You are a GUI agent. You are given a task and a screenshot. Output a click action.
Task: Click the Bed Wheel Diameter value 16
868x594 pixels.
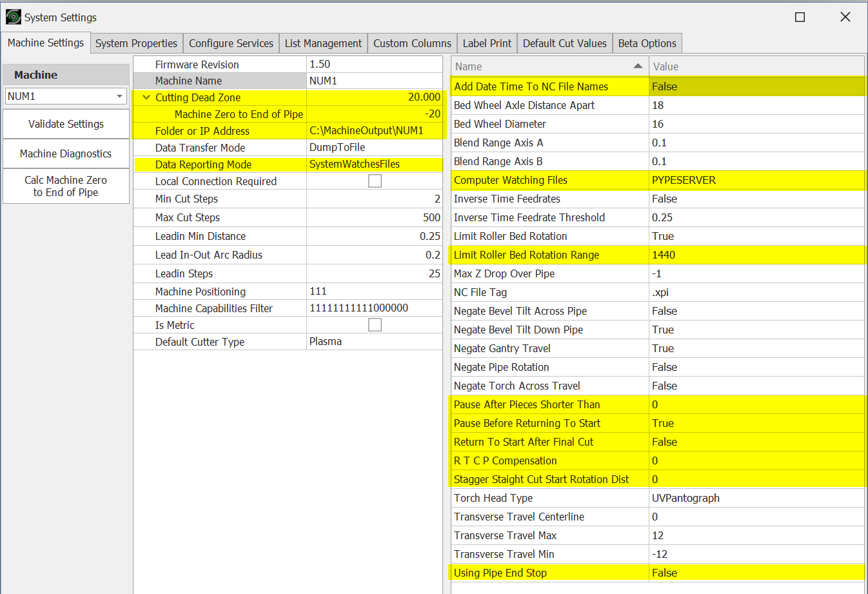pos(756,124)
